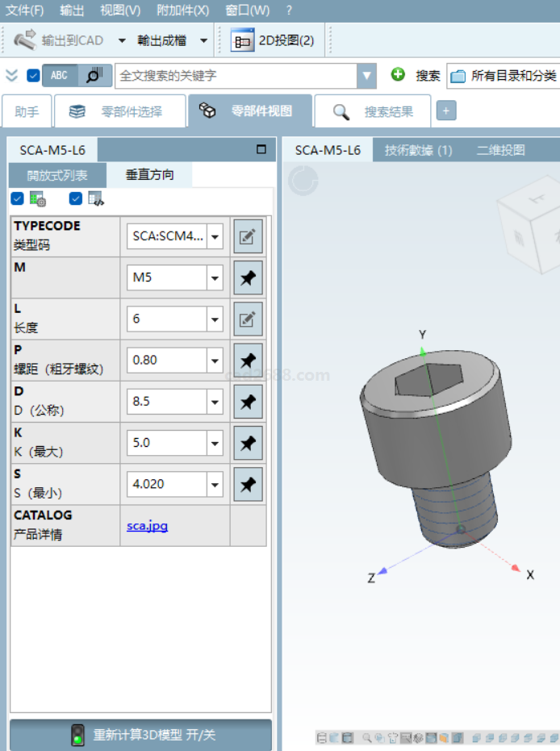The image size is (560, 751).
Task: Pin the D nominal diameter value
Action: tap(248, 402)
